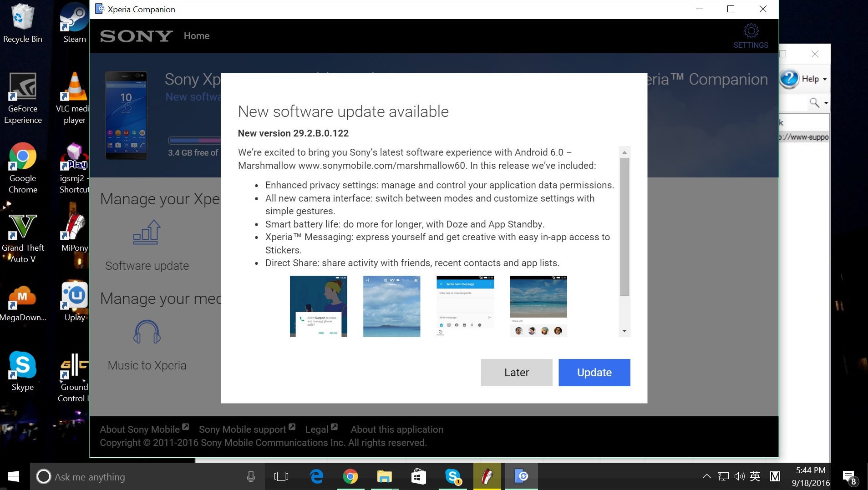Open MegaDownloader desktop shortcut
This screenshot has height=490, width=868.
[x=22, y=303]
